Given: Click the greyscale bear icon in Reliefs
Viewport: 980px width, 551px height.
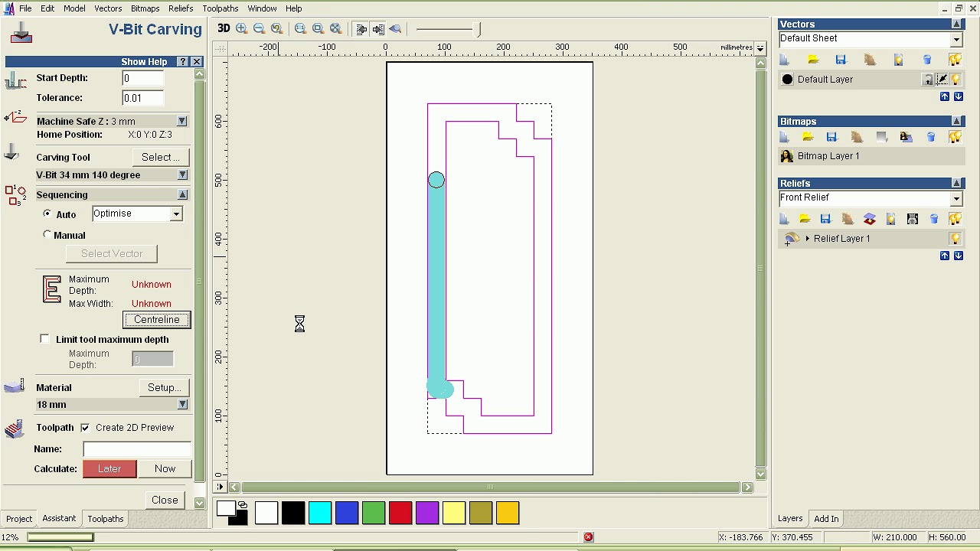Looking at the screenshot, I should (x=913, y=220).
